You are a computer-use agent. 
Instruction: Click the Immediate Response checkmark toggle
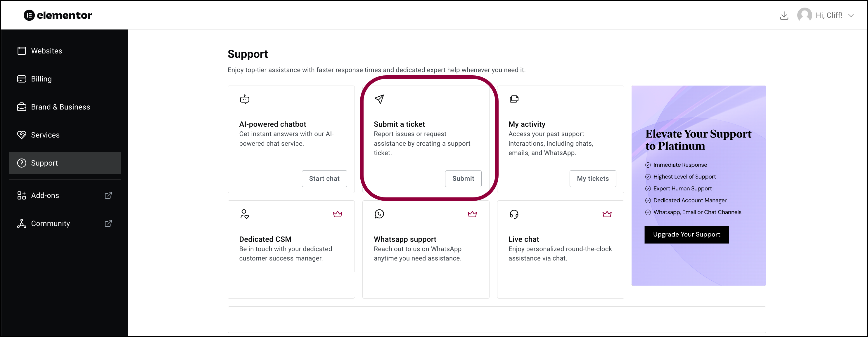[x=648, y=165]
